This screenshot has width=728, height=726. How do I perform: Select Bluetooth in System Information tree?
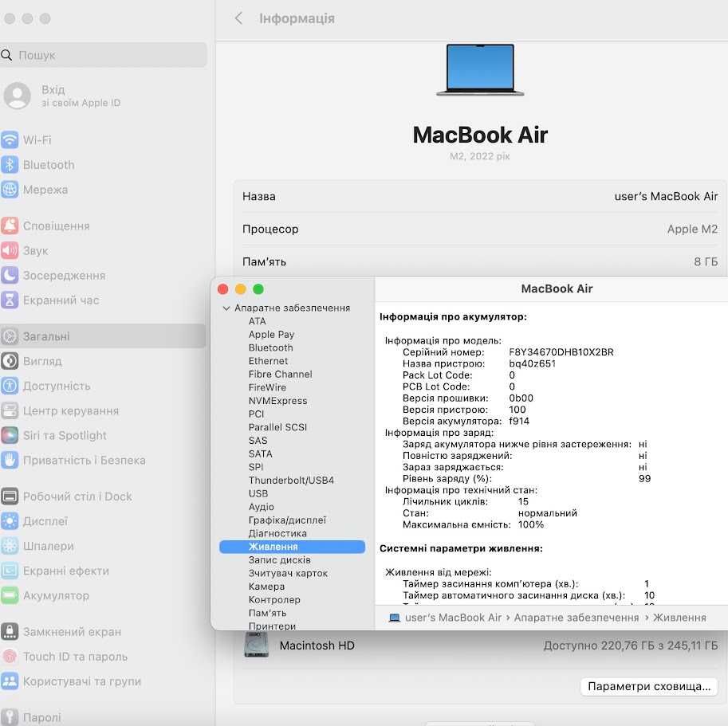[270, 347]
